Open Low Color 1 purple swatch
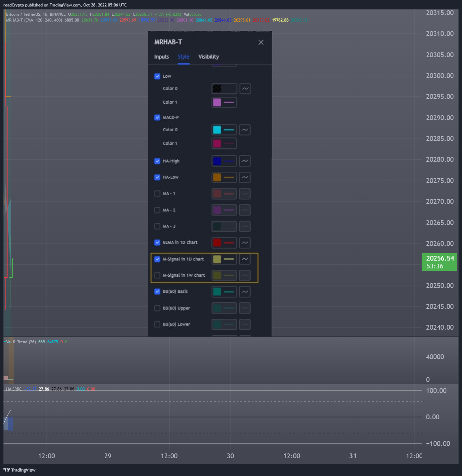 tap(224, 102)
